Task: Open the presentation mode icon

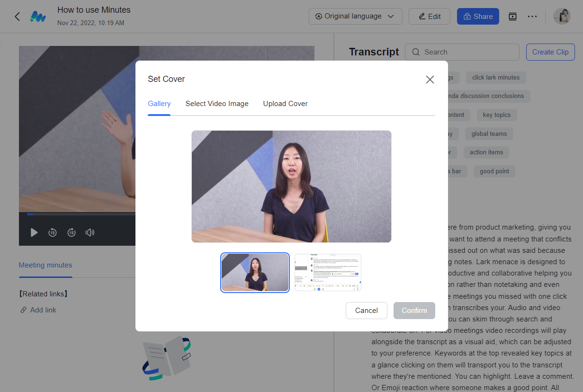Action: [512, 17]
